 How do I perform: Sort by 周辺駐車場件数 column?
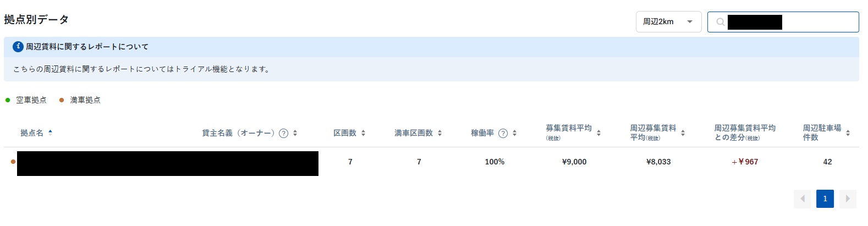pos(848,133)
